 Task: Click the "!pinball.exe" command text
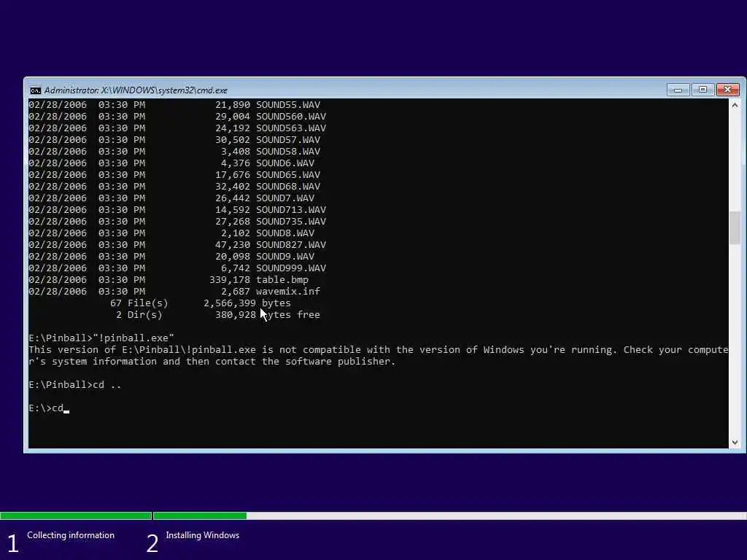click(134, 338)
